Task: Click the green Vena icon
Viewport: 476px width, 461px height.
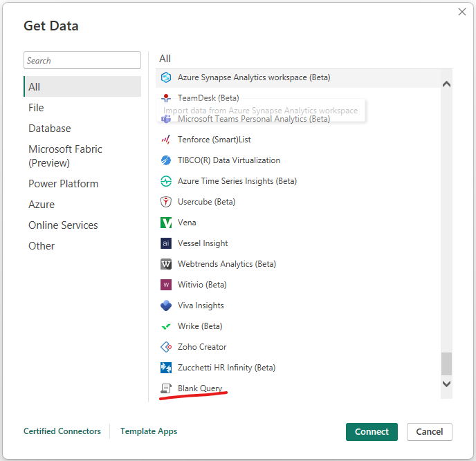Action: point(166,223)
